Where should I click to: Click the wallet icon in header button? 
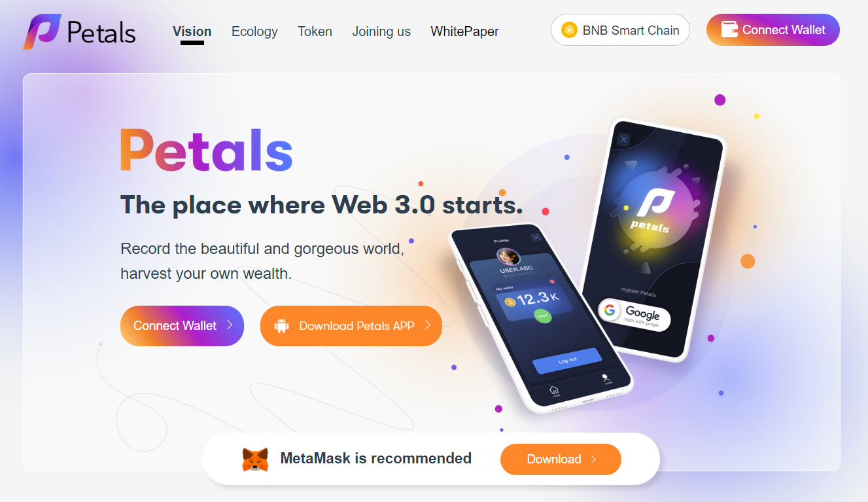pos(729,29)
